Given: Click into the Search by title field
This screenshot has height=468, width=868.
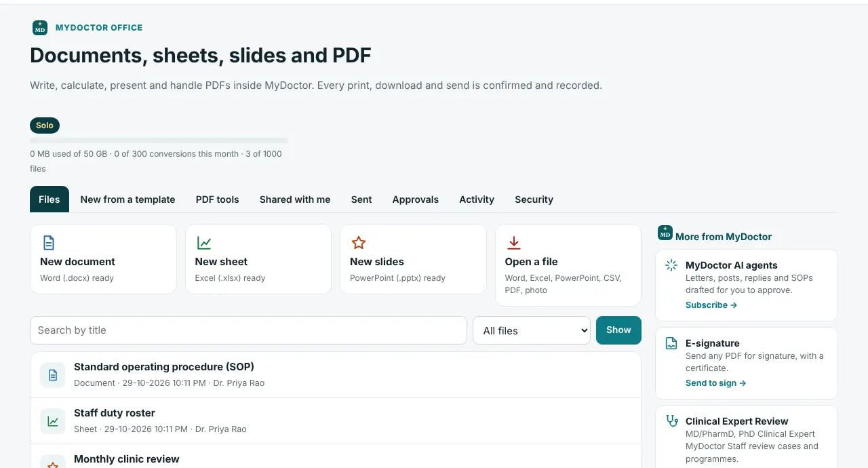Looking at the screenshot, I should [x=248, y=330].
